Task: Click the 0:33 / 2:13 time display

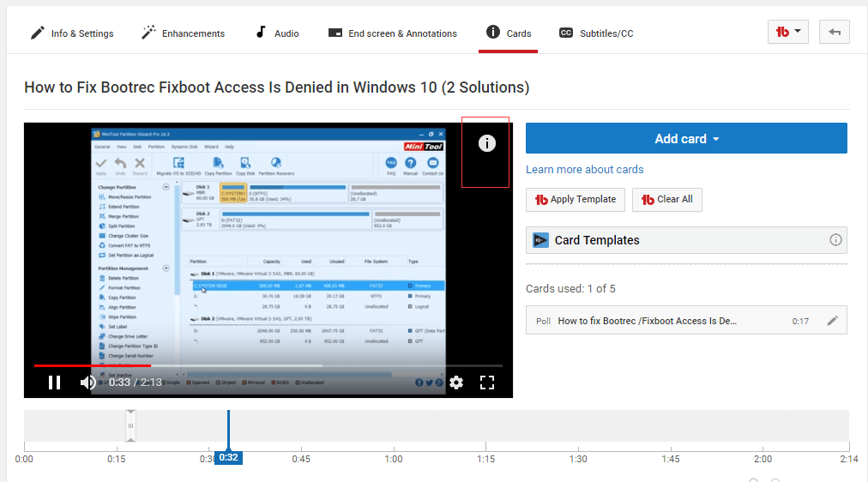Action: [135, 383]
